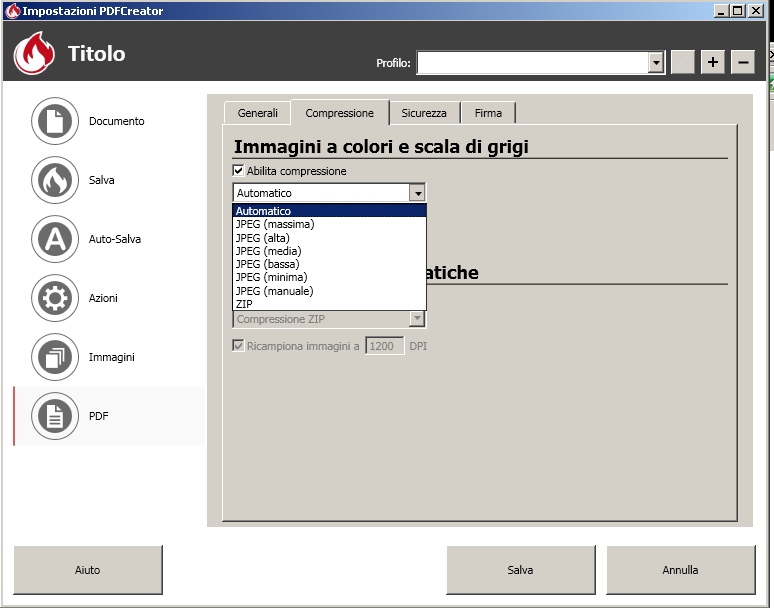774x608 pixels.
Task: Click the DPI value field 1200
Action: click(385, 346)
